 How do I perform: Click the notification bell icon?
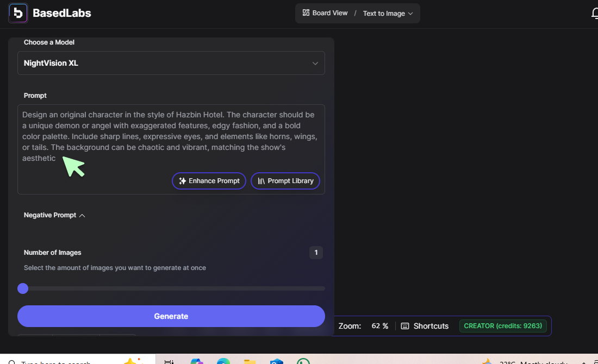pyautogui.click(x=595, y=14)
